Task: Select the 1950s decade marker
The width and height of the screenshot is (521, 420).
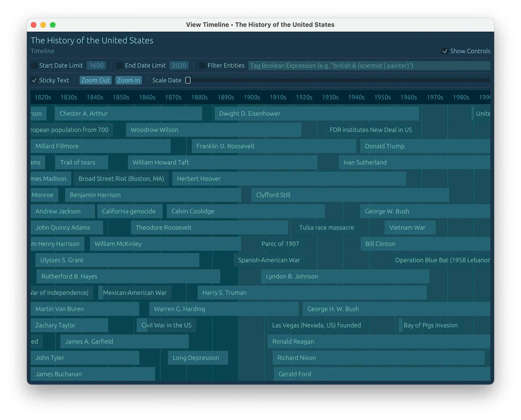Action: (x=382, y=97)
